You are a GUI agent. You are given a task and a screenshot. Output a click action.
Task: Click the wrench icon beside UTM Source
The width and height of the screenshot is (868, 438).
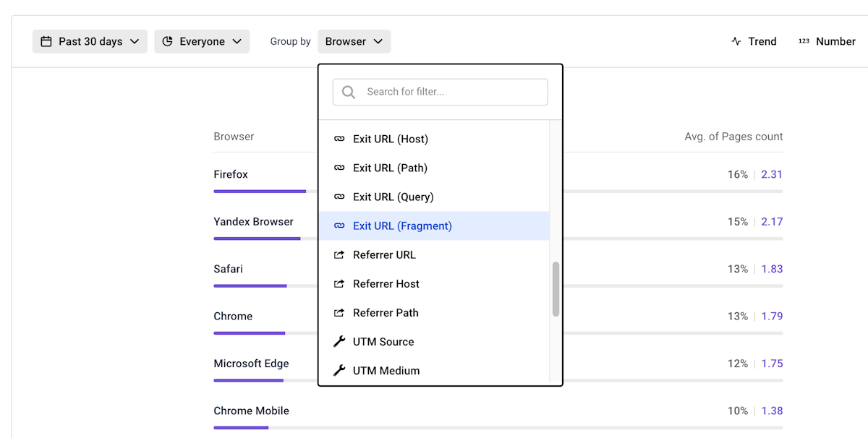[x=339, y=341]
